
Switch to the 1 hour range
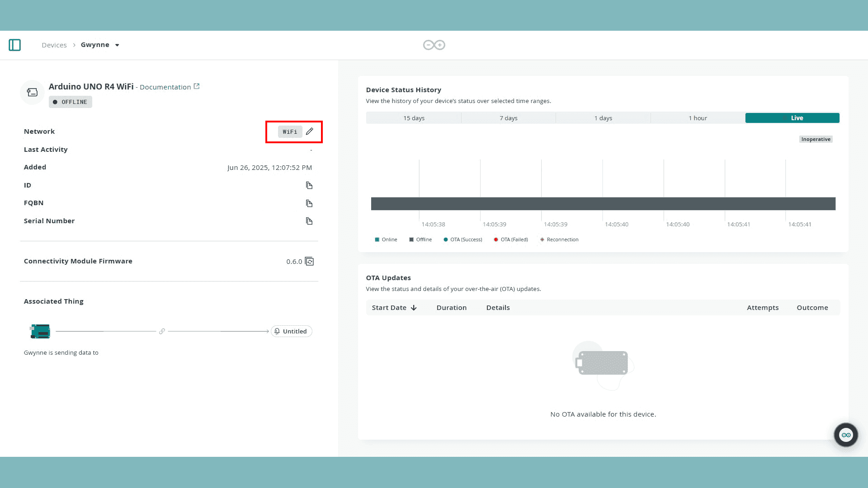pyautogui.click(x=698, y=118)
